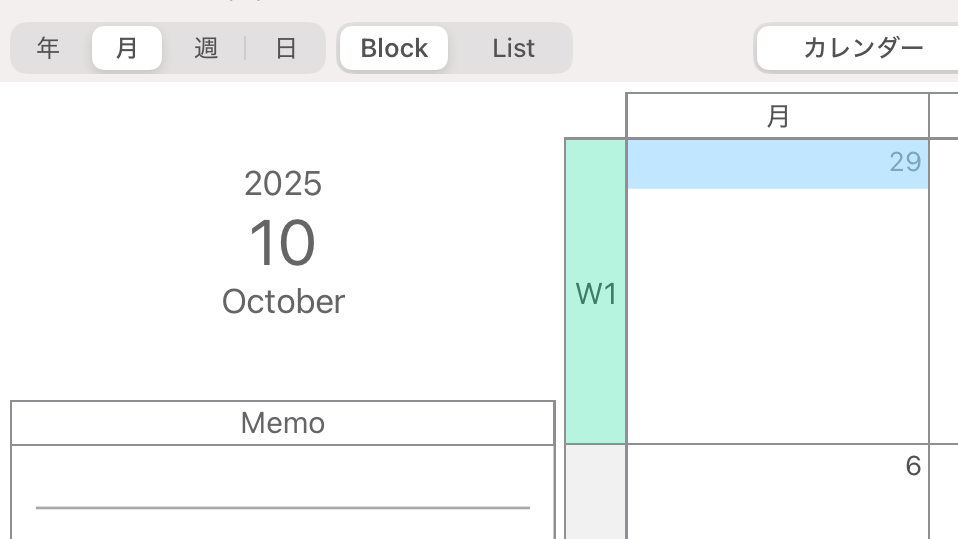
Task: Switch to the 日 (day) view
Action: pyautogui.click(x=286, y=48)
